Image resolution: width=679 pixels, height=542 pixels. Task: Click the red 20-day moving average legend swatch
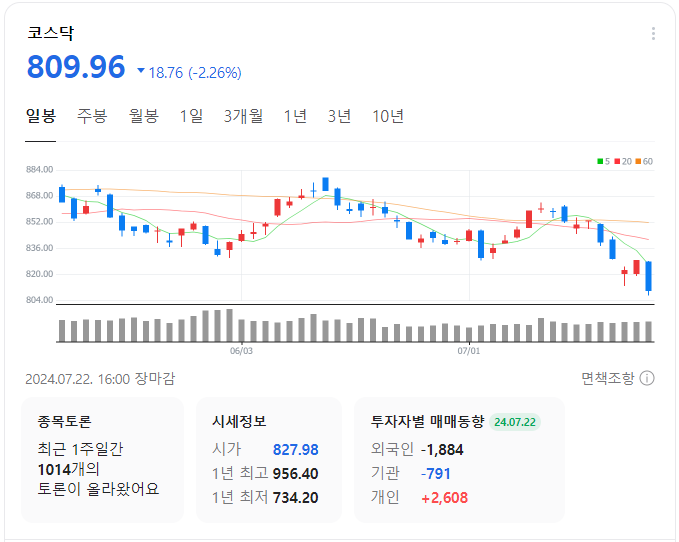(x=618, y=161)
